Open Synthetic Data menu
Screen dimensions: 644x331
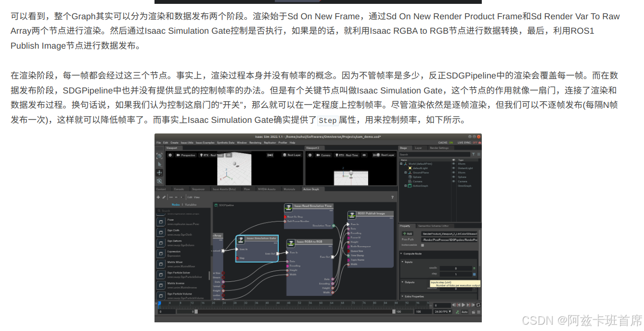[226, 143]
